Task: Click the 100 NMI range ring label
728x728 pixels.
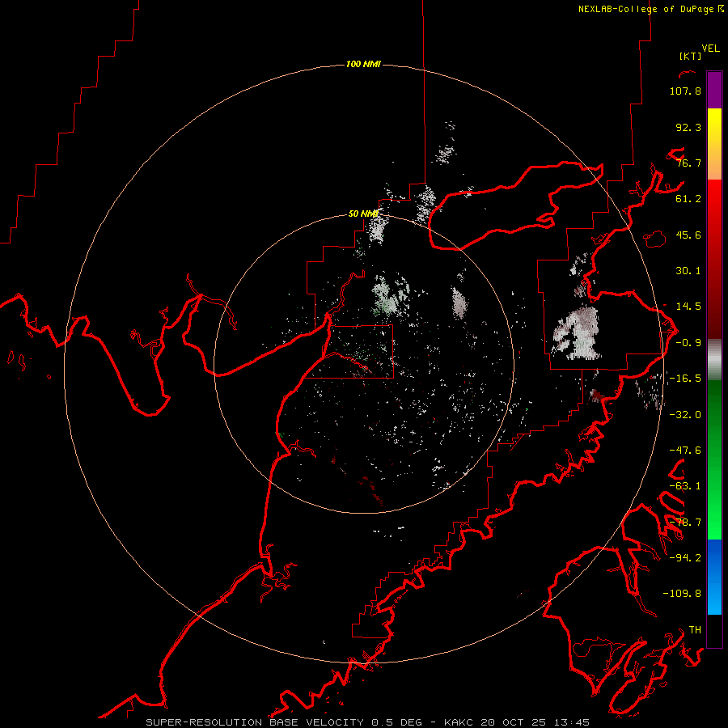Action: pyautogui.click(x=363, y=64)
